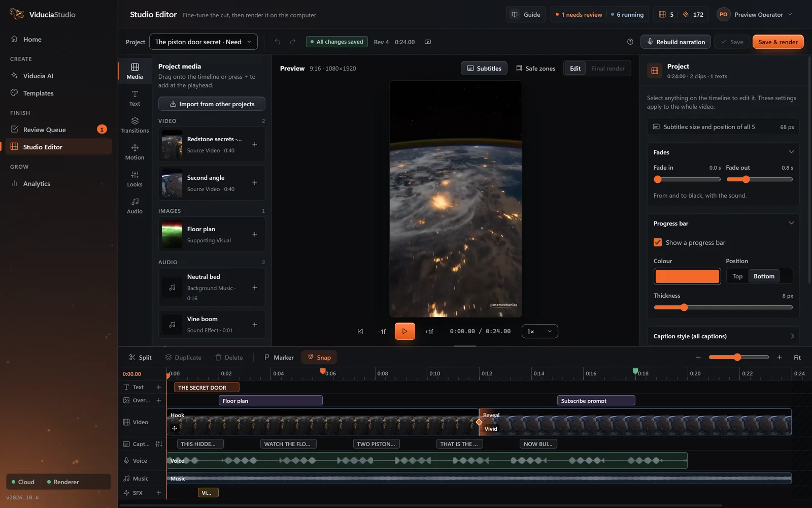Image resolution: width=812 pixels, height=508 pixels.
Task: Set progress bar position to Top
Action: (737, 276)
